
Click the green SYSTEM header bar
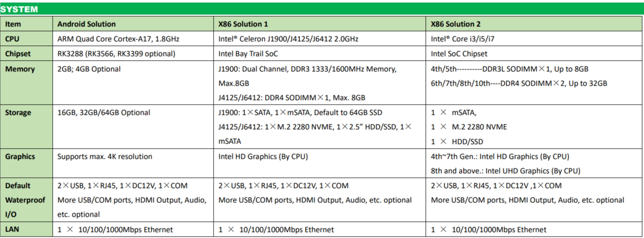pos(322,9)
